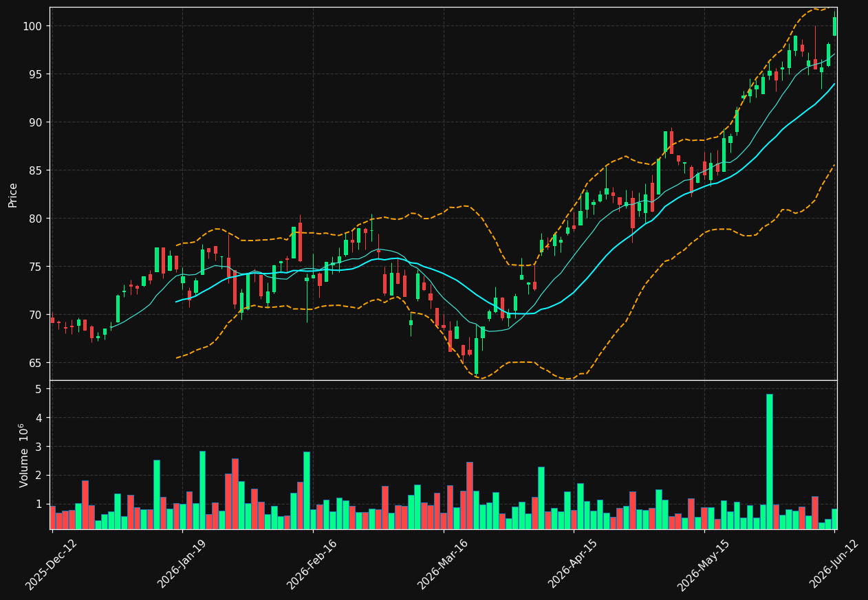Click the Price y-axis title
868x600 pixels.
tap(13, 195)
